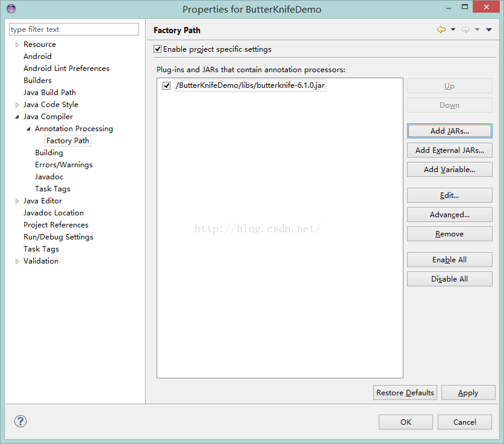Open the Advanced... options button
The height and width of the screenshot is (444, 504).
coord(450,215)
